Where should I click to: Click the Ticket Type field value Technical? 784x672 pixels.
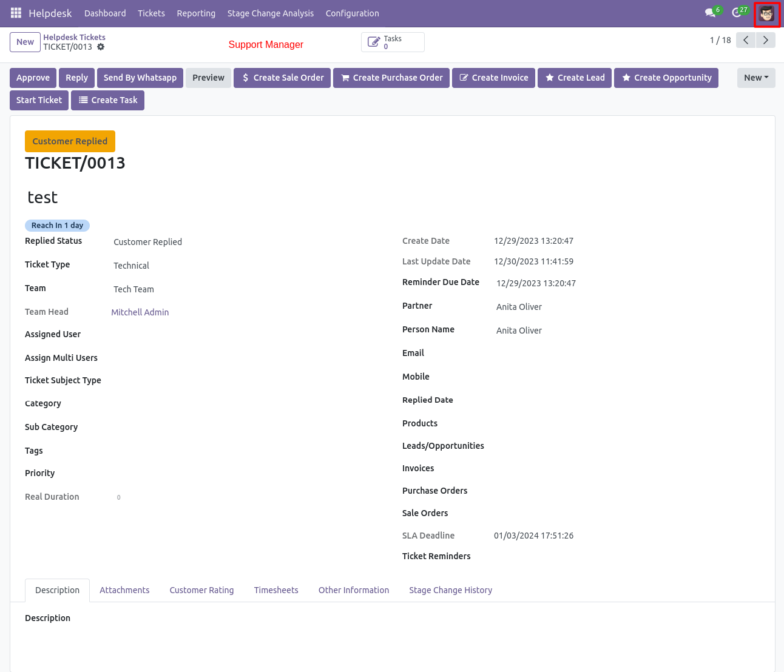131,266
